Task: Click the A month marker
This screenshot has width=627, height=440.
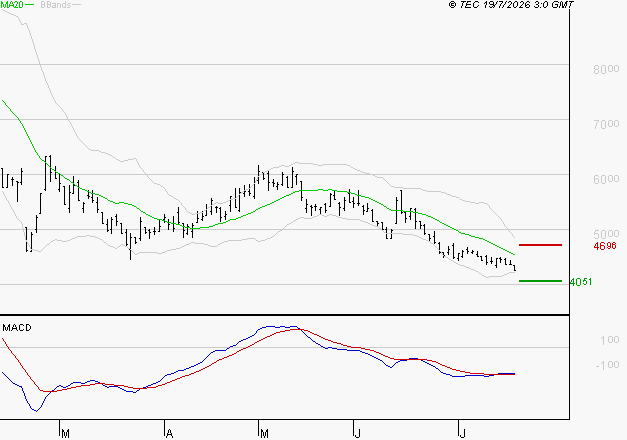Action: 170,434
